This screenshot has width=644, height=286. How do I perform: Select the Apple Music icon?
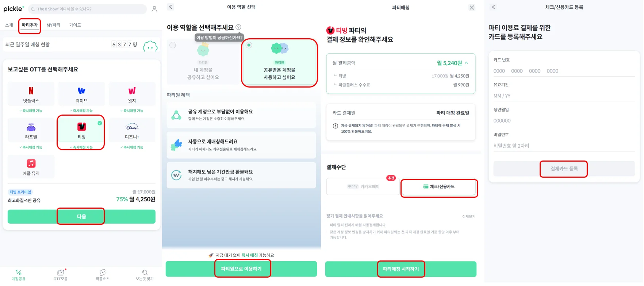(31, 163)
